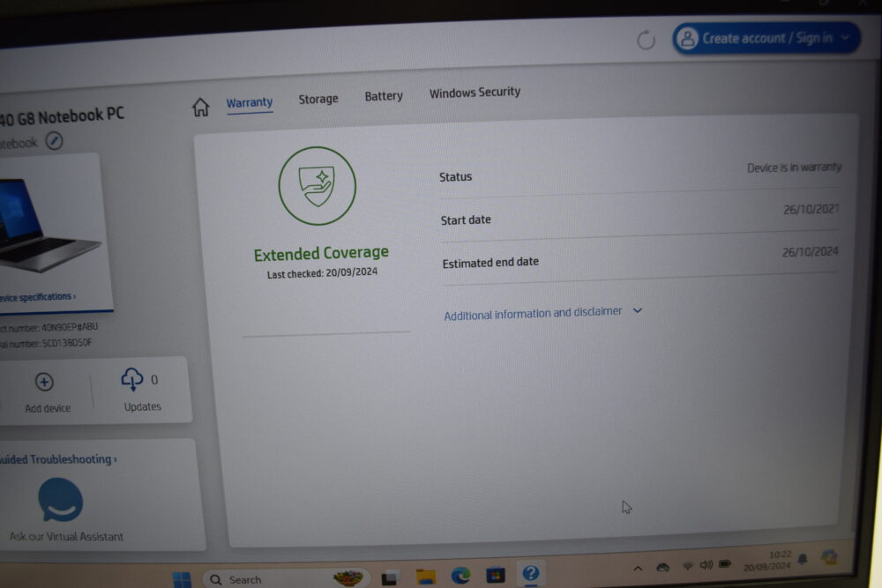Open the Copilot icon in taskbar corner
The height and width of the screenshot is (588, 882).
[x=828, y=557]
